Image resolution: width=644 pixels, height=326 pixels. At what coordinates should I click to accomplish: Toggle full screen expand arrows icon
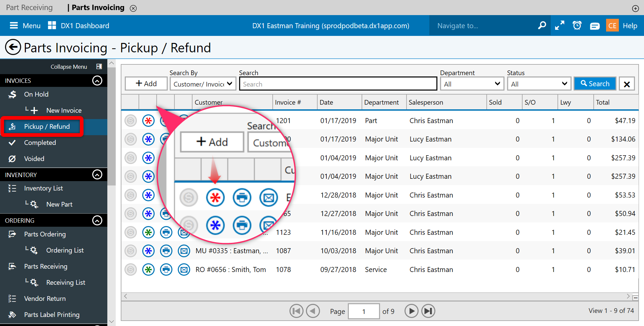point(559,25)
